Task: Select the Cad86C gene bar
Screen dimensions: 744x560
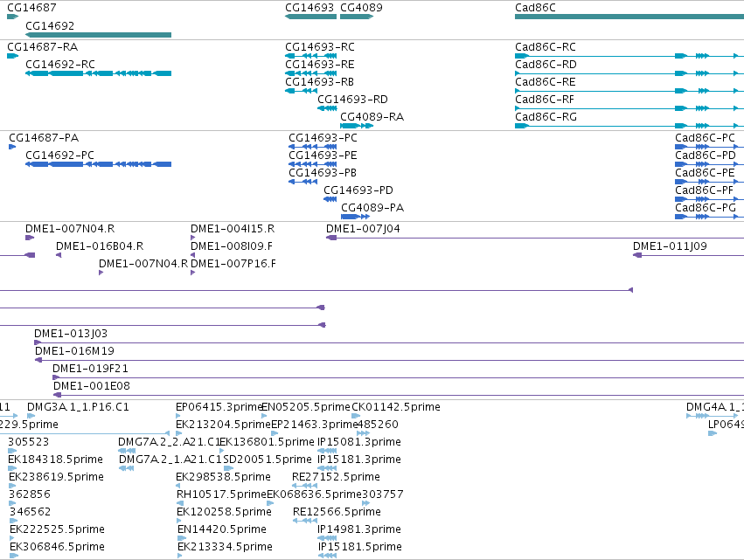Action: click(629, 17)
